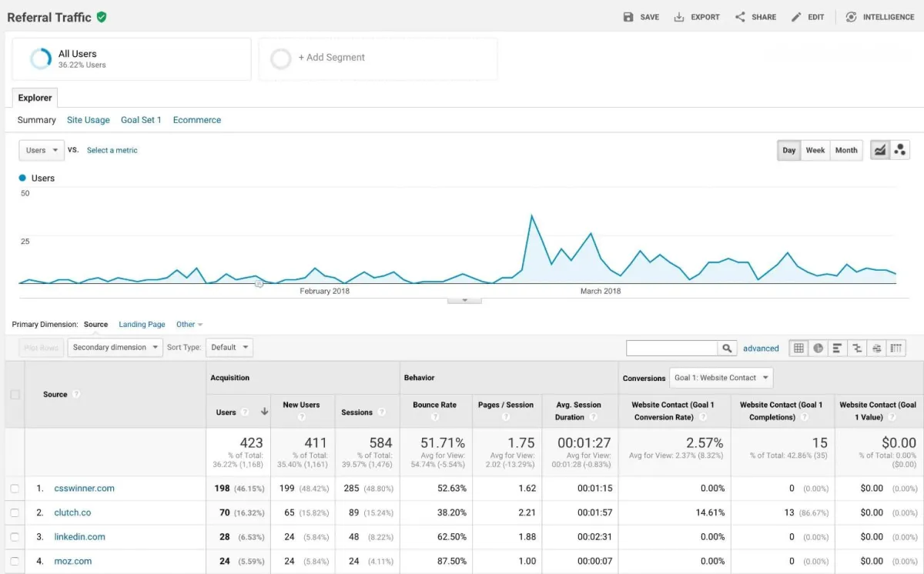Click the All Users donut segment icon
924x574 pixels.
pos(40,59)
